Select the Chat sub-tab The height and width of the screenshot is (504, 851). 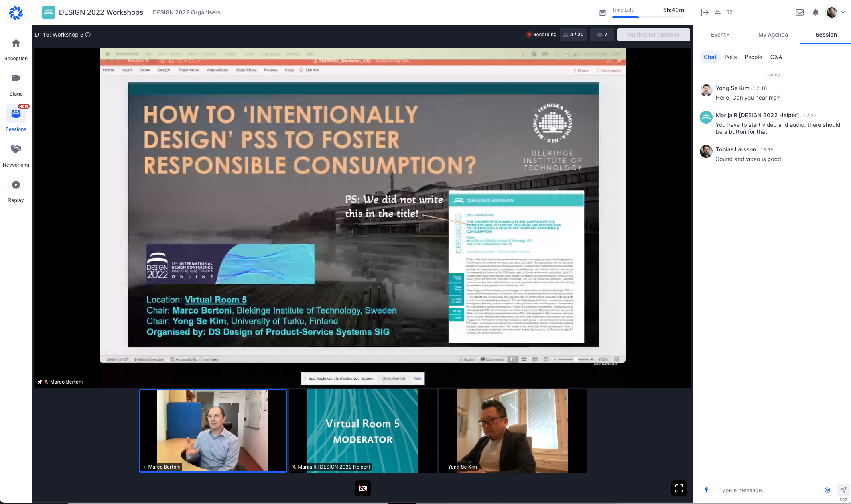pos(710,57)
